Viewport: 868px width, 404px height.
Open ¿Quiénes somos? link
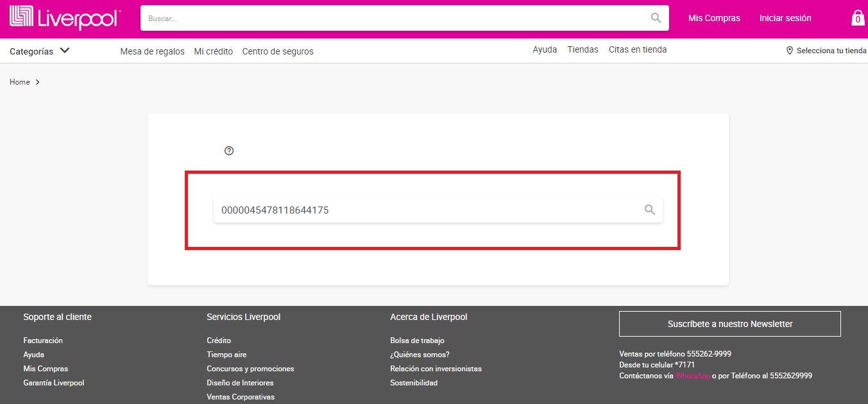(420, 355)
